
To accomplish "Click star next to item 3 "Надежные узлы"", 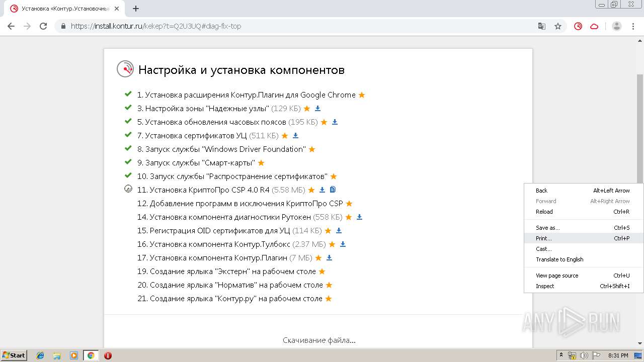I will coord(307,109).
